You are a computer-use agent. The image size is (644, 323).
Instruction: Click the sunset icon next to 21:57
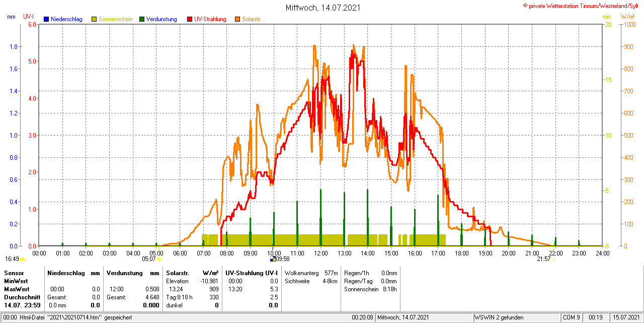pos(553,259)
